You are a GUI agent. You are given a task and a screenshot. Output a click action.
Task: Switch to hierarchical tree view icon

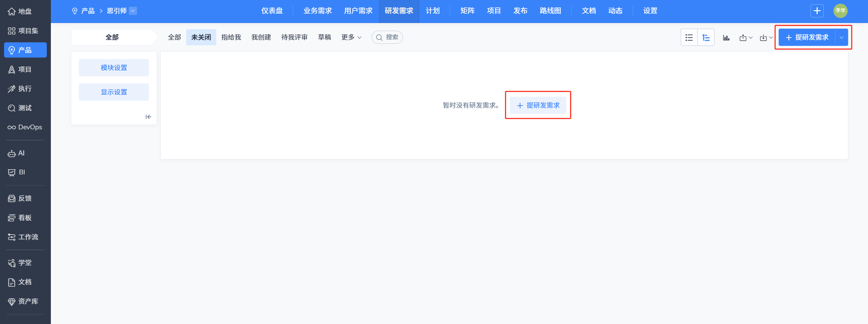(706, 37)
